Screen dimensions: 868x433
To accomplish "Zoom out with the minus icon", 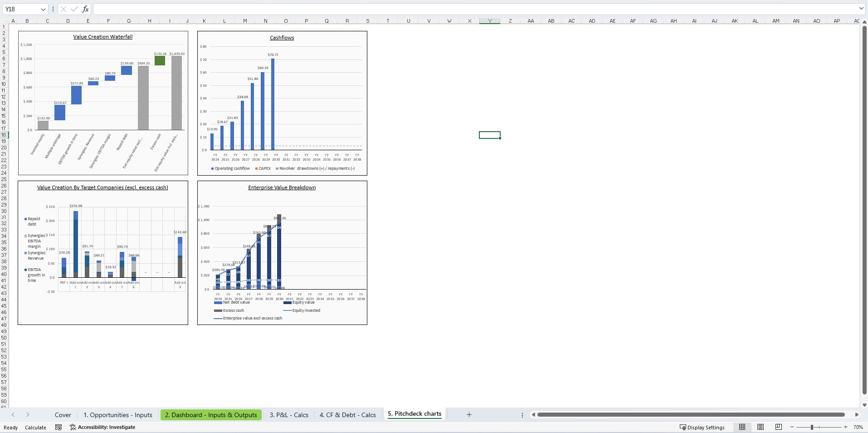I will [792, 427].
